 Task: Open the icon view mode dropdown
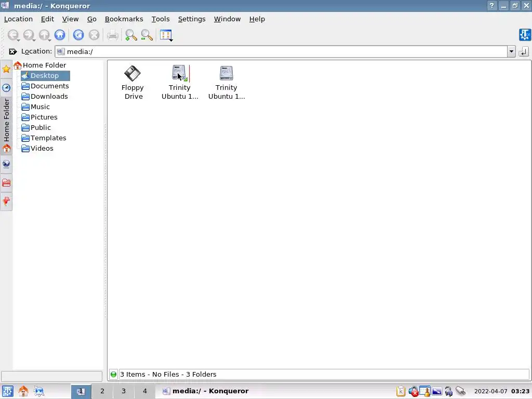166,35
